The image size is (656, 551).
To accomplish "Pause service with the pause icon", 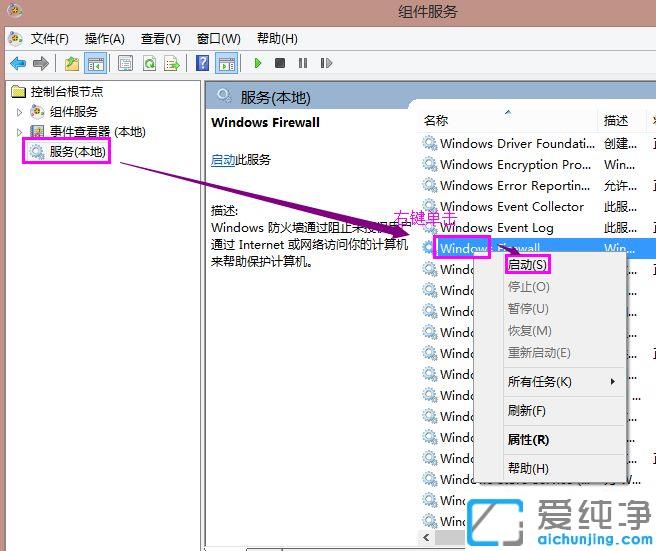I will click(303, 63).
